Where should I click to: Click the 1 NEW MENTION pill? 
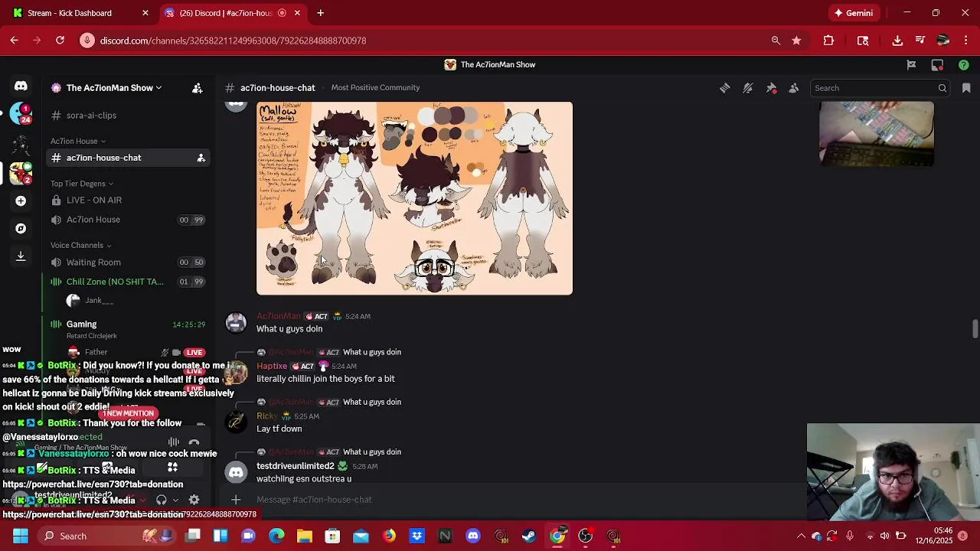tap(129, 413)
